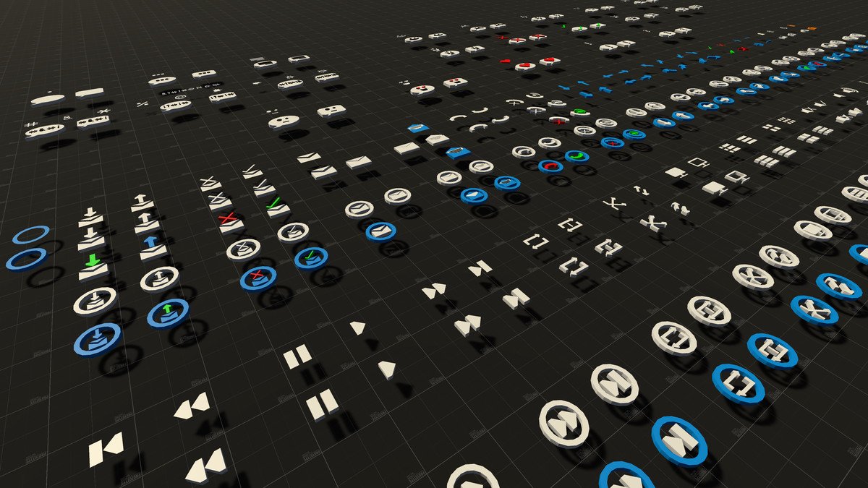Viewport: 868px width, 488px height.
Task: Click the blue-ringed download tray icon
Action: point(97,338)
